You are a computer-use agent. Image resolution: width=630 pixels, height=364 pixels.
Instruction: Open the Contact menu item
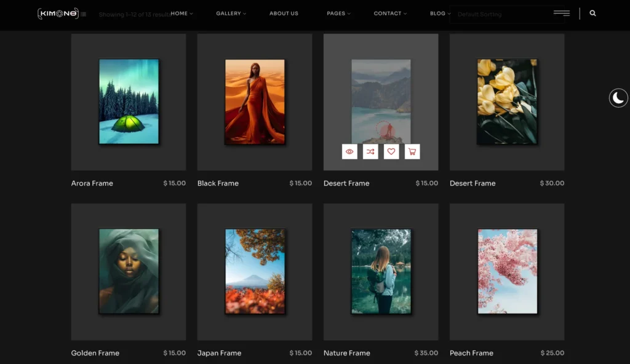coord(390,14)
